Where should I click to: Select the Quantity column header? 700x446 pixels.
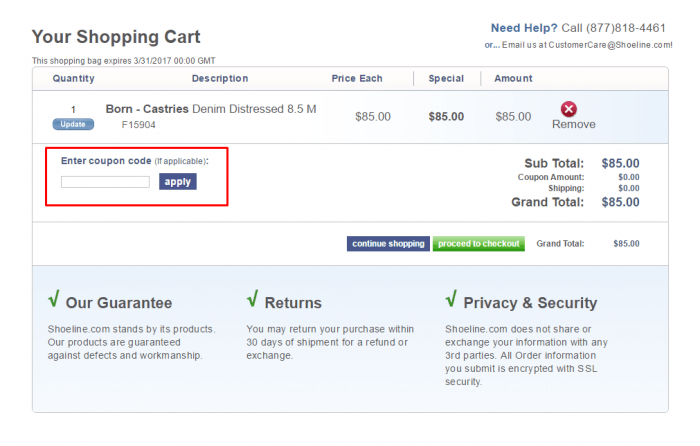coord(73,78)
